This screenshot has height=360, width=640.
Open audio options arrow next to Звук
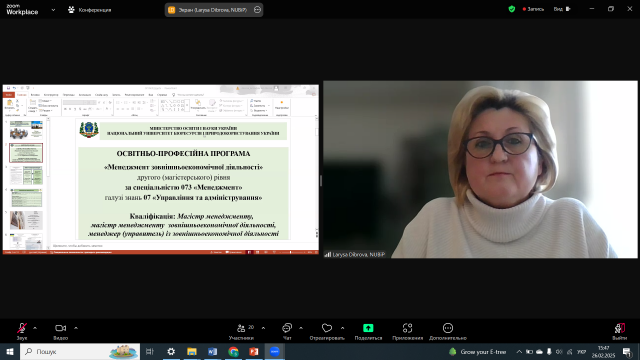coord(35,328)
